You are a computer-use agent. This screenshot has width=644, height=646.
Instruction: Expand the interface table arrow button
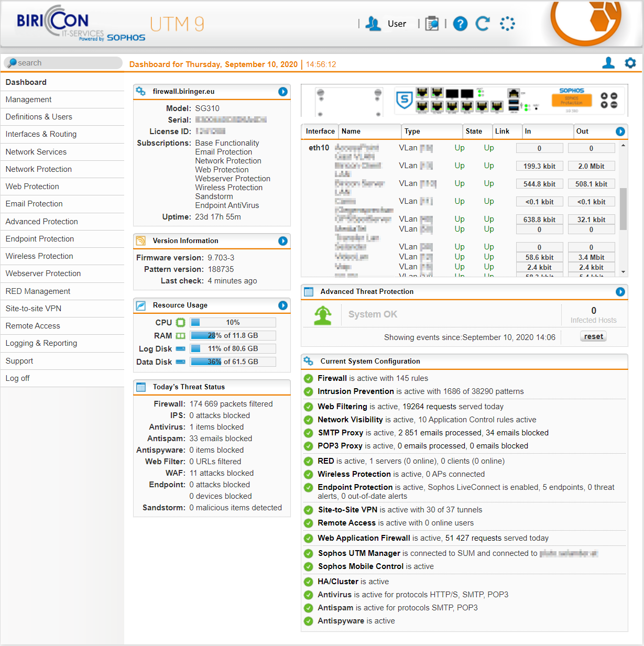620,132
